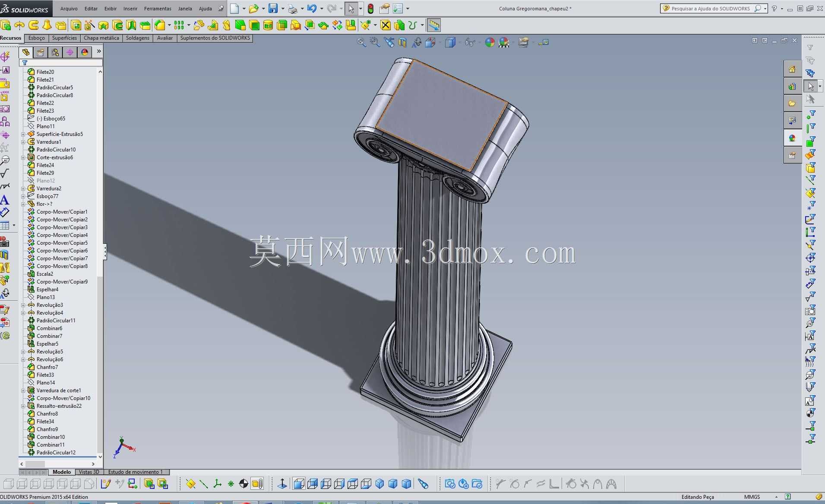Click the Rebuild traffic light icon
The height and width of the screenshot is (504, 825).
[x=370, y=8]
